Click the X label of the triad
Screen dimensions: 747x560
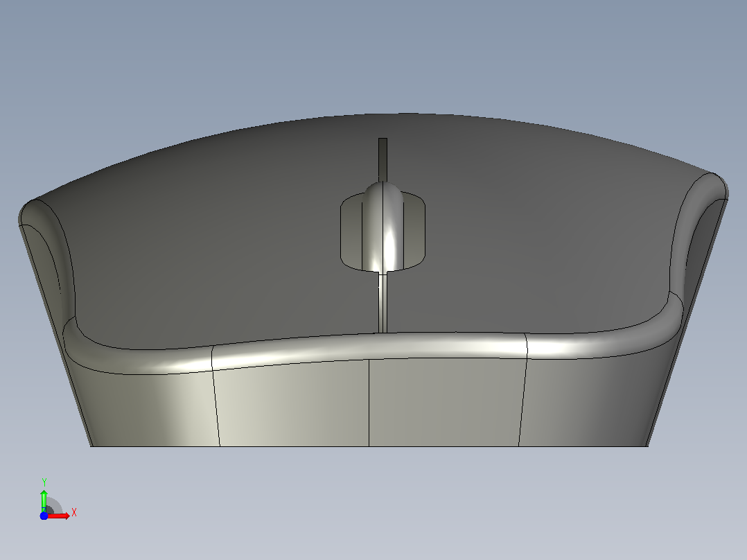[74, 513]
